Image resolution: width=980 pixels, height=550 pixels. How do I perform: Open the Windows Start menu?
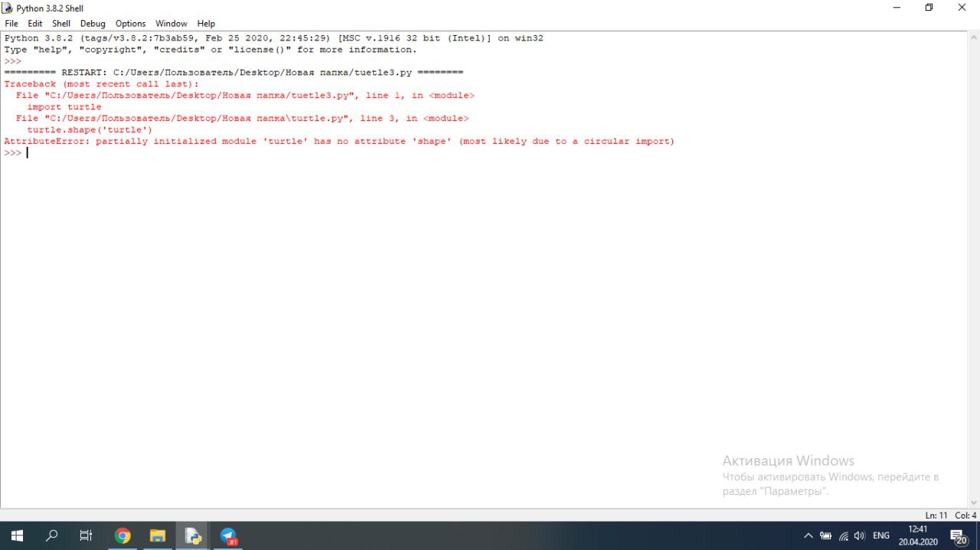click(16, 535)
